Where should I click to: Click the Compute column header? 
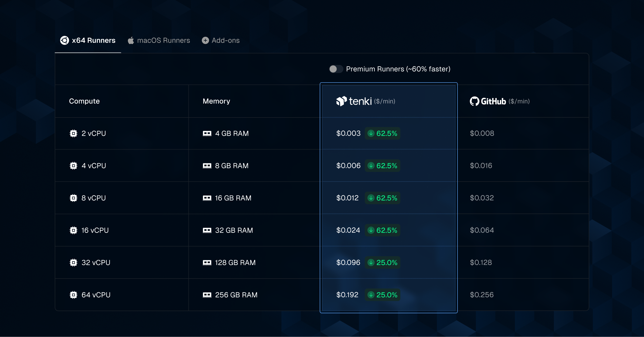pyautogui.click(x=84, y=101)
